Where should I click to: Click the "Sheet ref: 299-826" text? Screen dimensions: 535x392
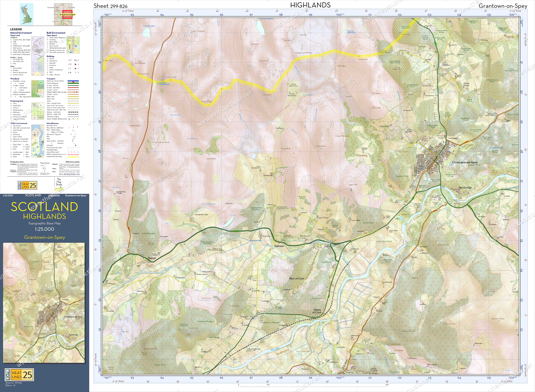(13, 383)
